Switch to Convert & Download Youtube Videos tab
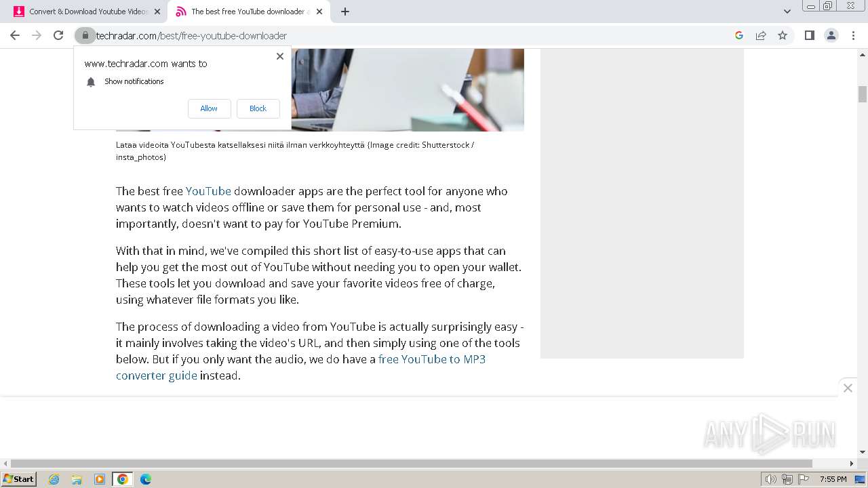This screenshot has height=488, width=868. (88, 12)
